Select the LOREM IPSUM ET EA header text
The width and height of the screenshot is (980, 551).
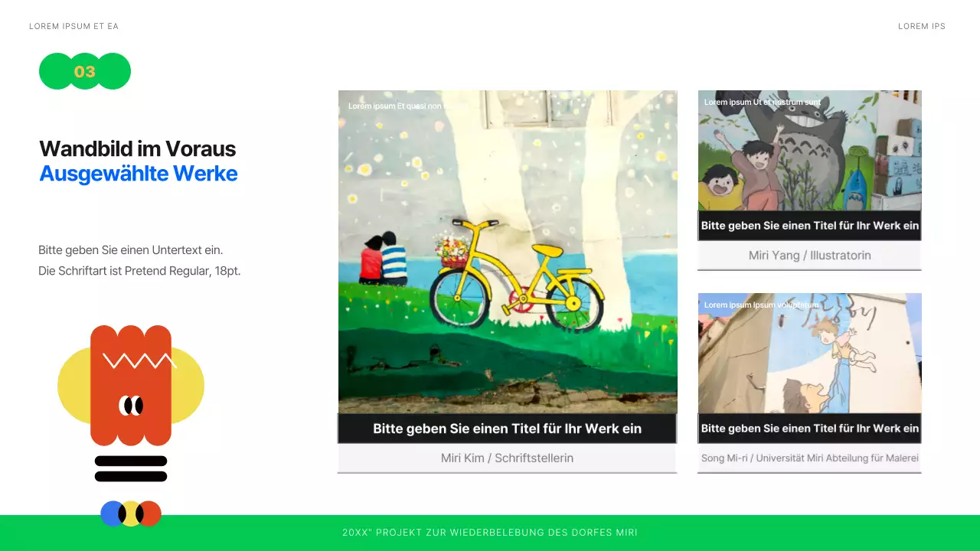click(73, 26)
